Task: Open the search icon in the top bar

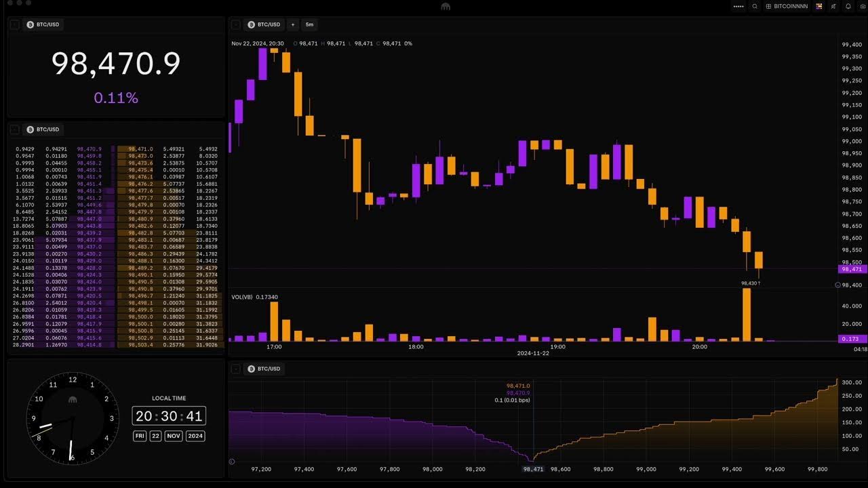Action: [x=755, y=7]
